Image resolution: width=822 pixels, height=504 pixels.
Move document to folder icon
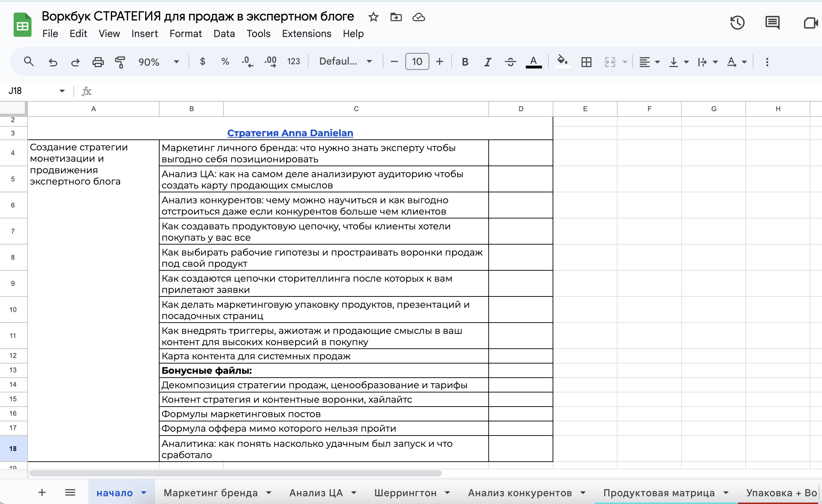pyautogui.click(x=396, y=17)
